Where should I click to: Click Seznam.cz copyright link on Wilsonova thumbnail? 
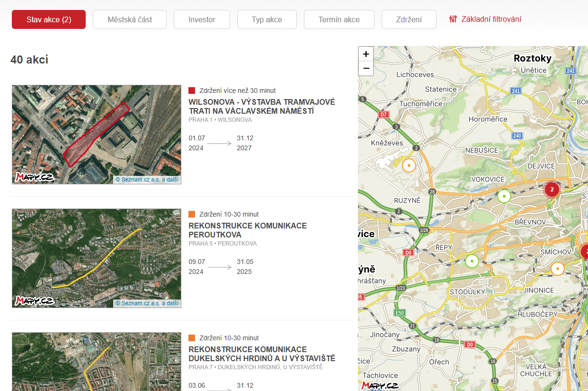point(147,180)
